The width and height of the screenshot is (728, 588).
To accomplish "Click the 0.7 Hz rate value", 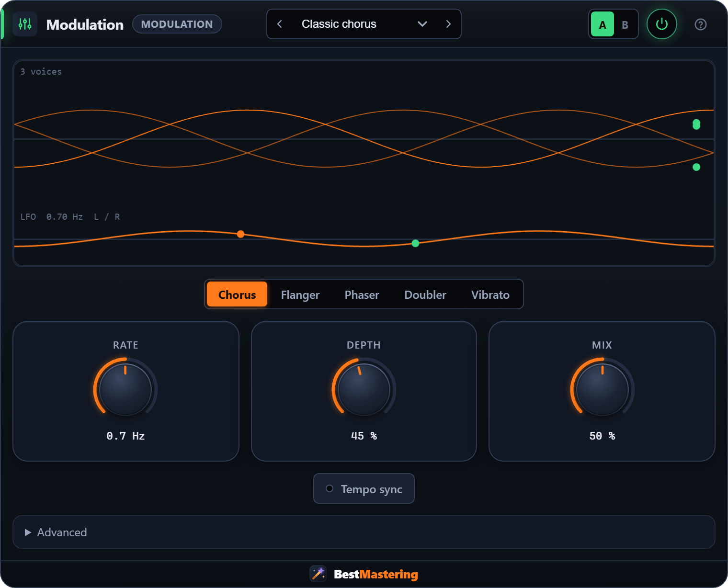I will [125, 436].
